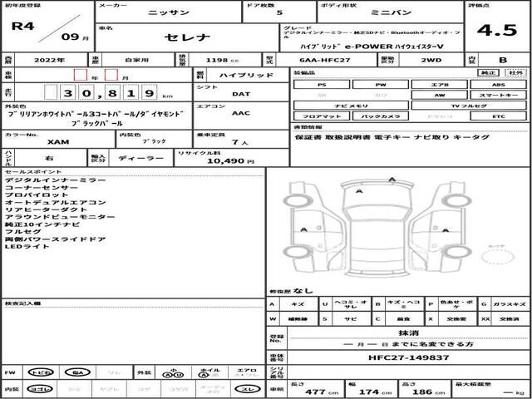
Task: Click the car name セレナ
Action: click(x=188, y=37)
